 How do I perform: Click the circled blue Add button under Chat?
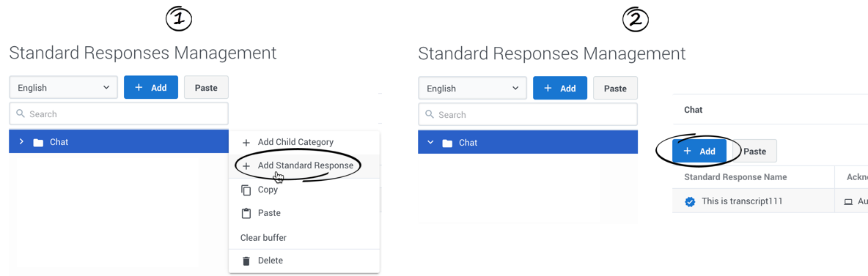click(x=699, y=151)
